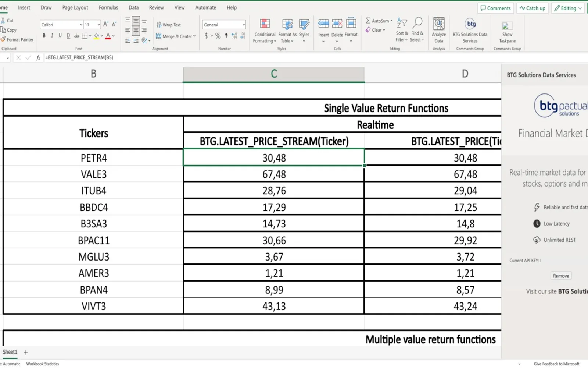This screenshot has width=588, height=368.
Task: Pick the yellow fill color button
Action: pyautogui.click(x=97, y=36)
